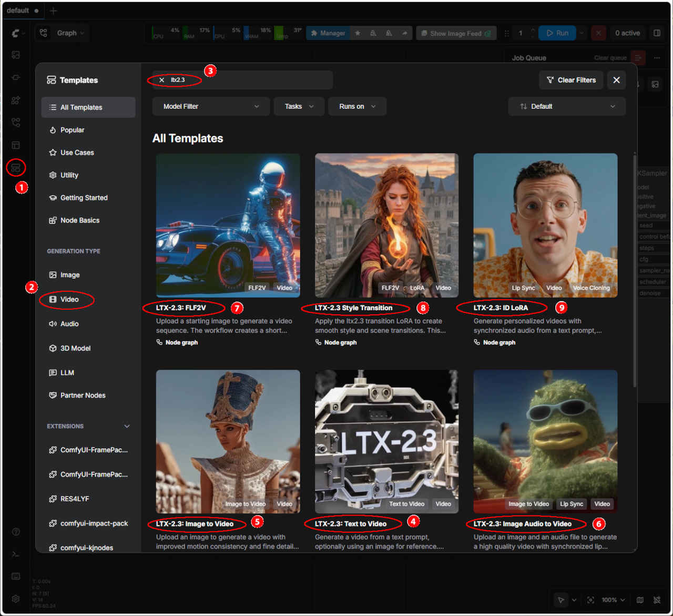The width and height of the screenshot is (673, 616).
Task: Open the Templates sidebar icon
Action: [x=16, y=168]
